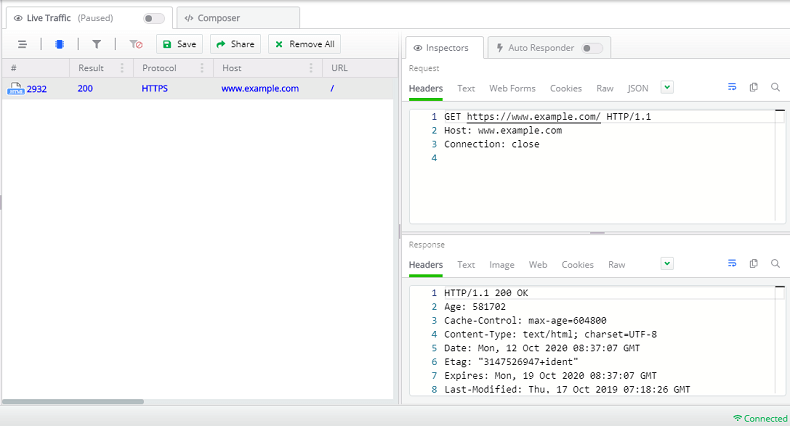This screenshot has height=426, width=790.
Task: Select the Request Text tab
Action: click(x=466, y=89)
